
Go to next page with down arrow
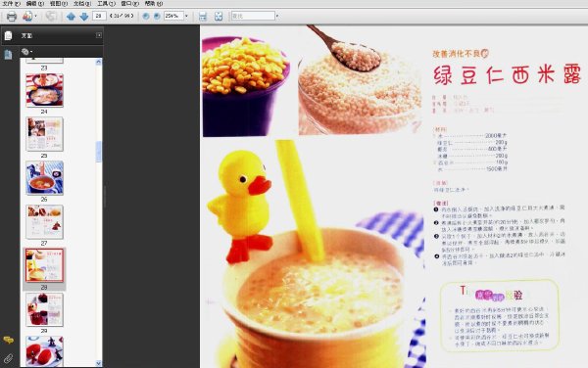[x=84, y=16]
